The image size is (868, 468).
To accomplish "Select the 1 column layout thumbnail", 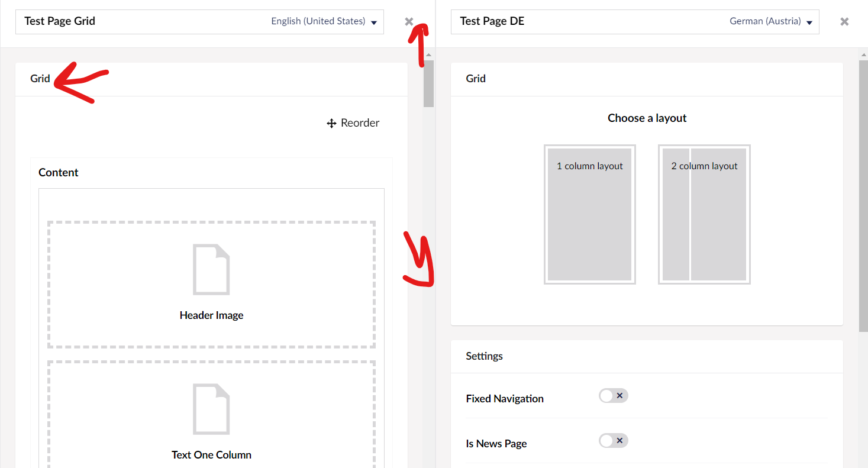I will tap(589, 214).
